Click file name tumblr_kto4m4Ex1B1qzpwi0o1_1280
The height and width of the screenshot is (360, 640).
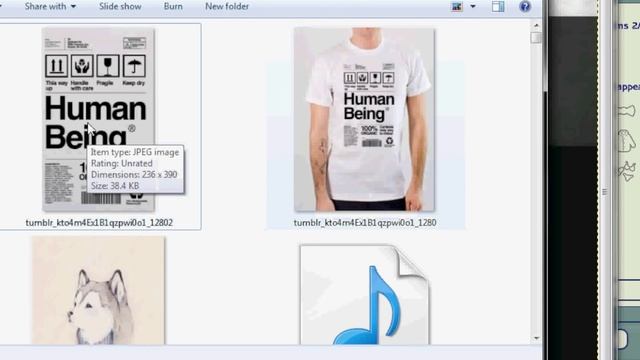[x=365, y=222]
